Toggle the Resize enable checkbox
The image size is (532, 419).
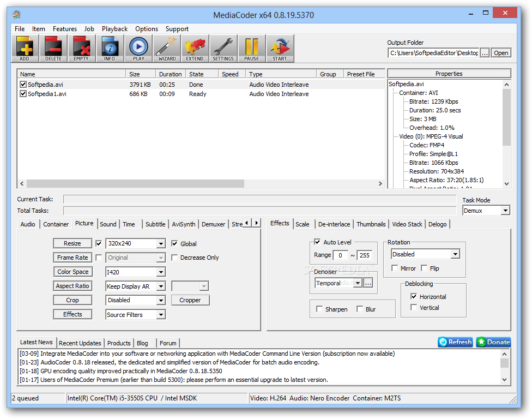(x=99, y=243)
